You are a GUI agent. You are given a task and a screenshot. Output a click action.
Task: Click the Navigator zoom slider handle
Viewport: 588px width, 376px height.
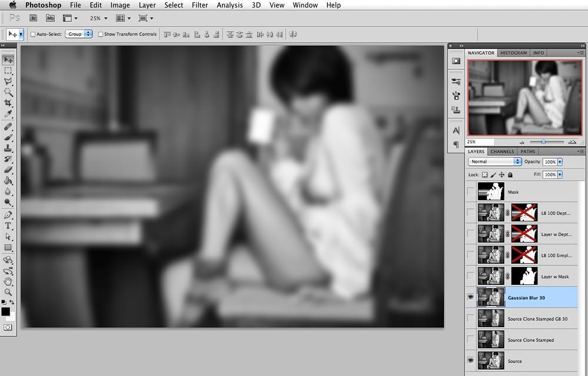(543, 142)
